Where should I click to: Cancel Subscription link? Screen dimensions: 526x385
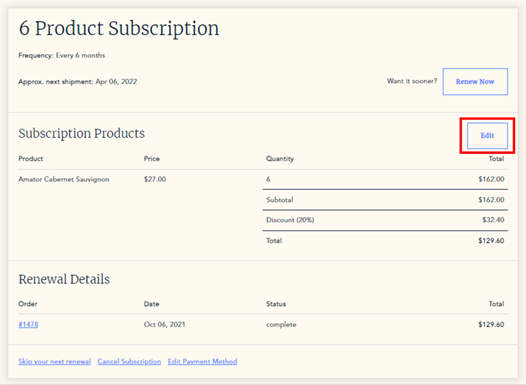click(x=129, y=361)
